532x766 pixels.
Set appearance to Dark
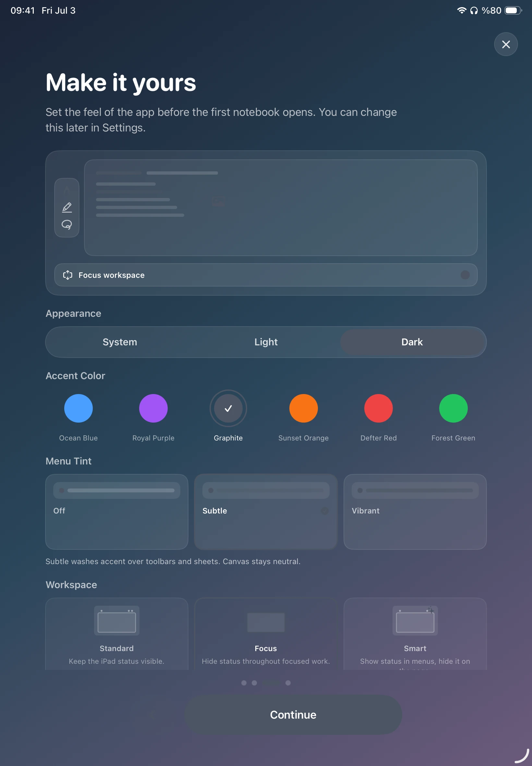point(412,342)
